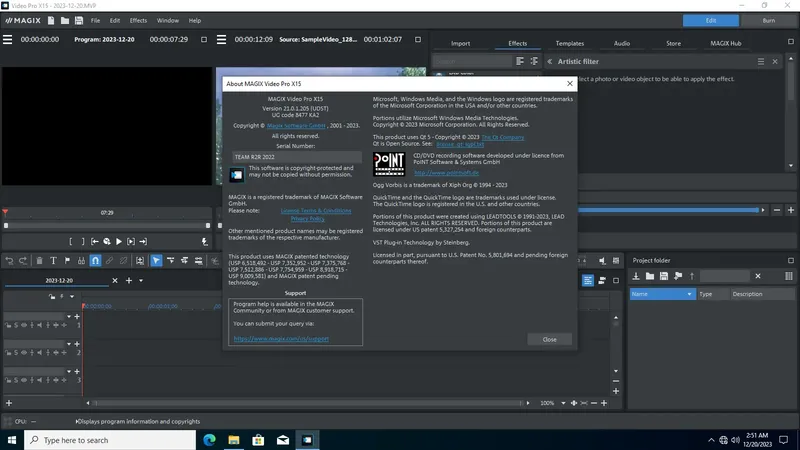This screenshot has height=450, width=800.
Task: Open the dropdown next to the 2023-12-20 tab's plus icon
Action: [x=141, y=281]
